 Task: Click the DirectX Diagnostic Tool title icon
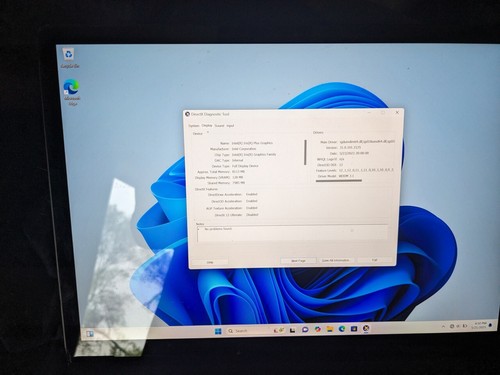187,114
